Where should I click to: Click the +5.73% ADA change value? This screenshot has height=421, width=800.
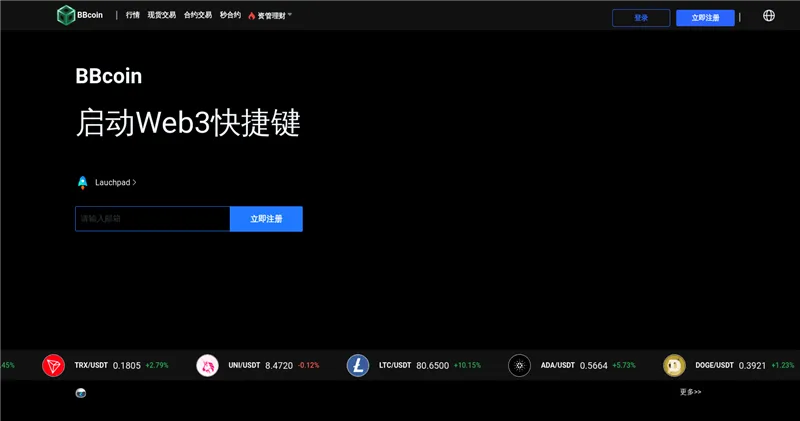(624, 365)
